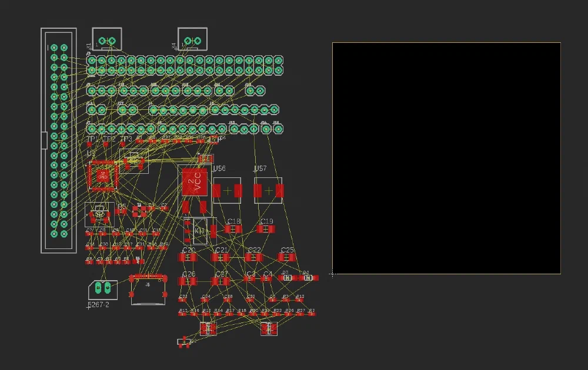Click inside the empty board outline
Screen dimensions: 588x370
point(446,158)
